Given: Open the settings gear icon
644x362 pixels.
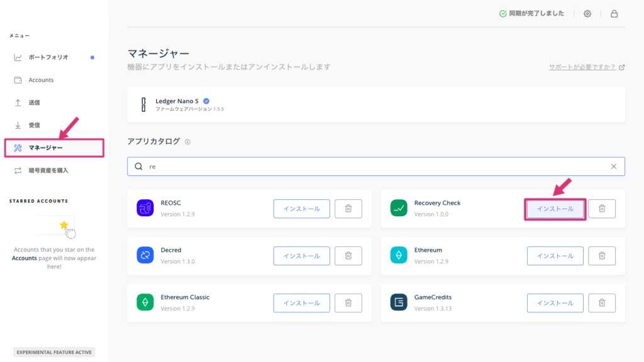Looking at the screenshot, I should click(x=587, y=14).
